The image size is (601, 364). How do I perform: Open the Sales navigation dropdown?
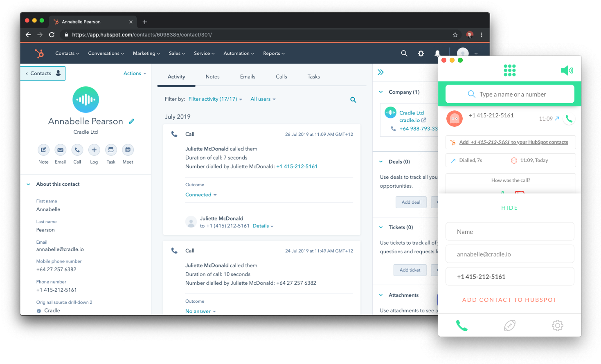(177, 53)
